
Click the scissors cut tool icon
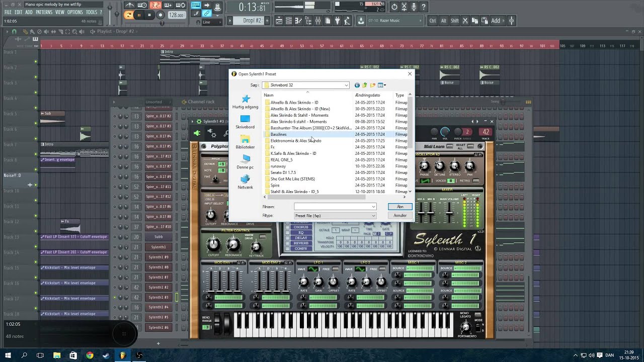point(465,21)
